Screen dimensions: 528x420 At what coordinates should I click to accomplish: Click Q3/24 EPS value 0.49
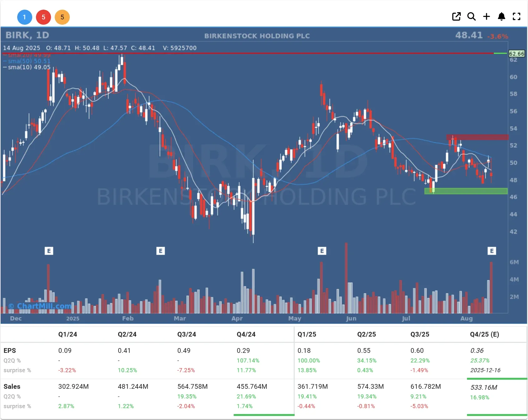point(184,351)
